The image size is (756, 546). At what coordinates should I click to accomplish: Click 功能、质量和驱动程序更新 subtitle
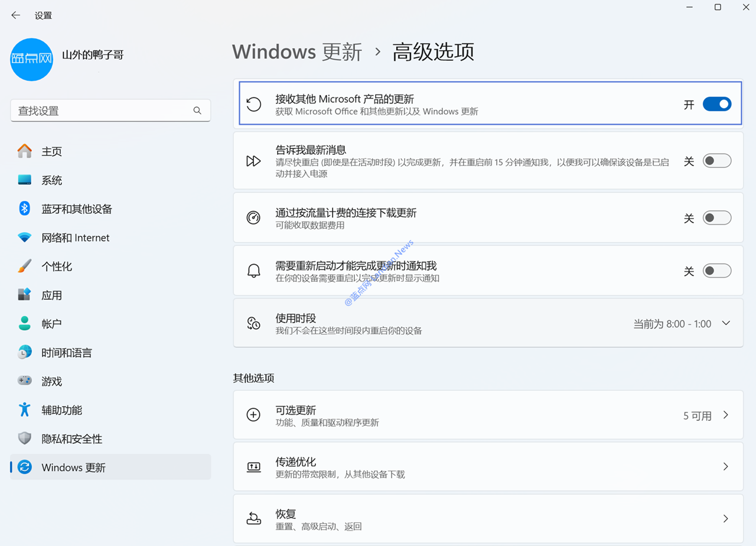click(327, 422)
